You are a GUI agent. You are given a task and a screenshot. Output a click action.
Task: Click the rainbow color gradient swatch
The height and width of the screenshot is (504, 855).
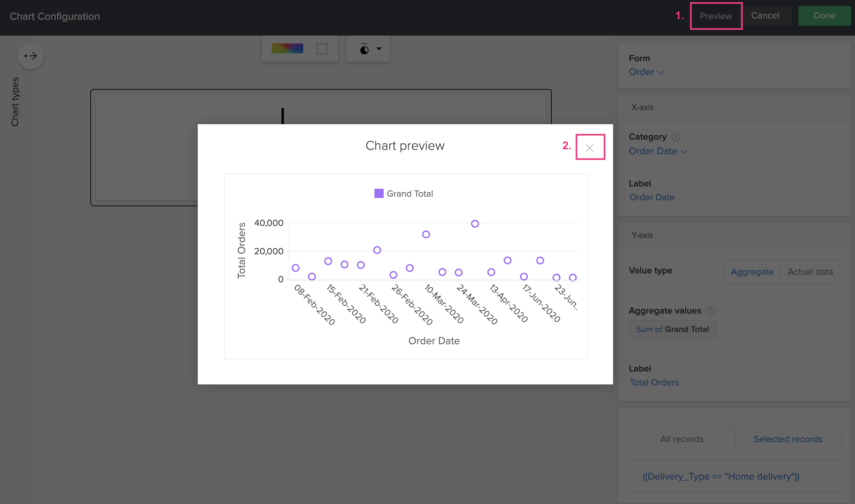(287, 48)
